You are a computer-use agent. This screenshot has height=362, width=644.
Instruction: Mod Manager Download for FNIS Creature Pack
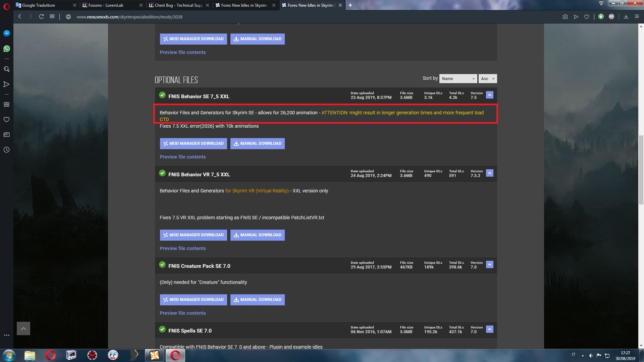pyautogui.click(x=193, y=300)
